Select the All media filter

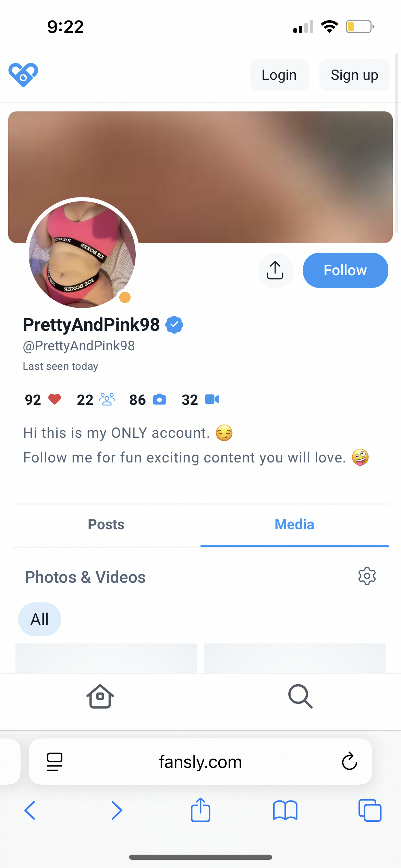pyautogui.click(x=40, y=619)
